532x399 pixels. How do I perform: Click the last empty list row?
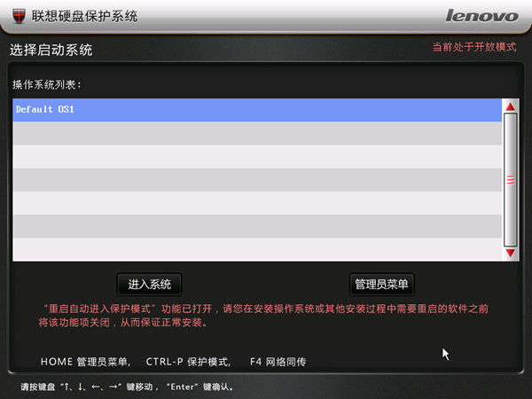(x=257, y=249)
